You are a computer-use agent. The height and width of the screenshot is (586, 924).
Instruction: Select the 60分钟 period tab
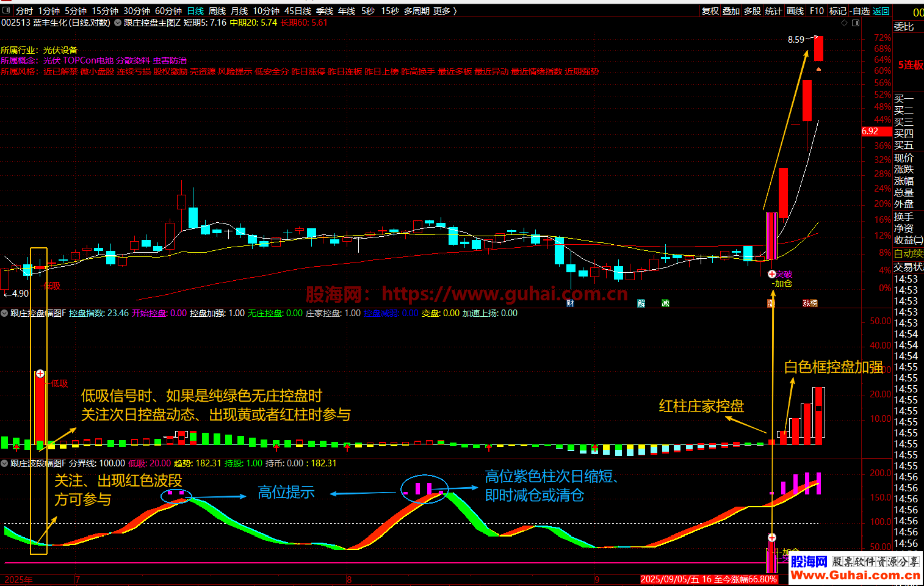point(168,11)
